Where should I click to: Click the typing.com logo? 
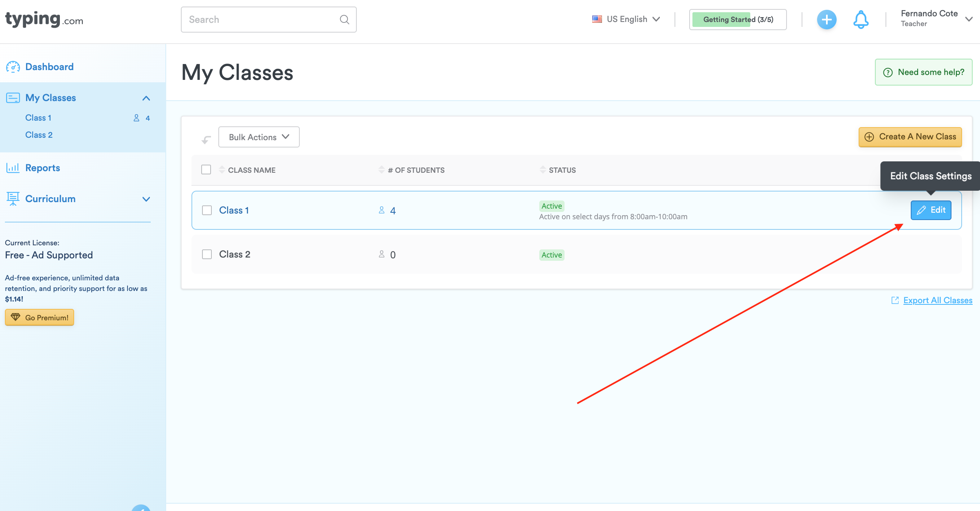pos(44,19)
